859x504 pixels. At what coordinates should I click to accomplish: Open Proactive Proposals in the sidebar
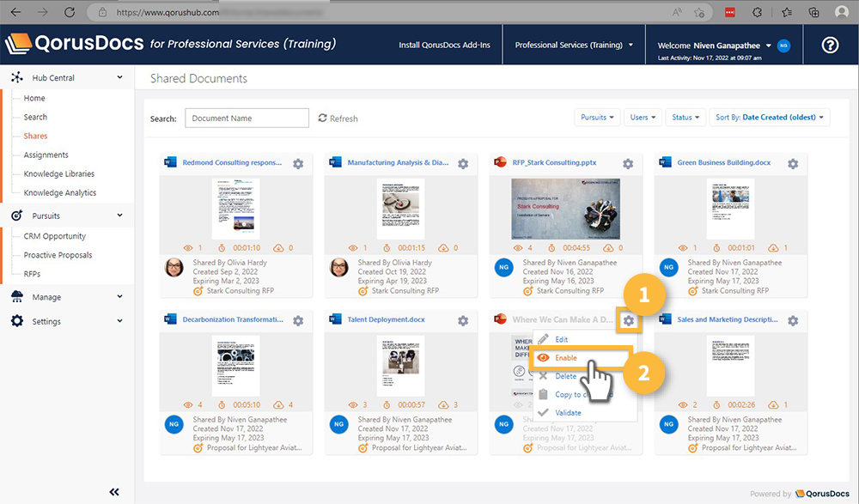tap(58, 255)
